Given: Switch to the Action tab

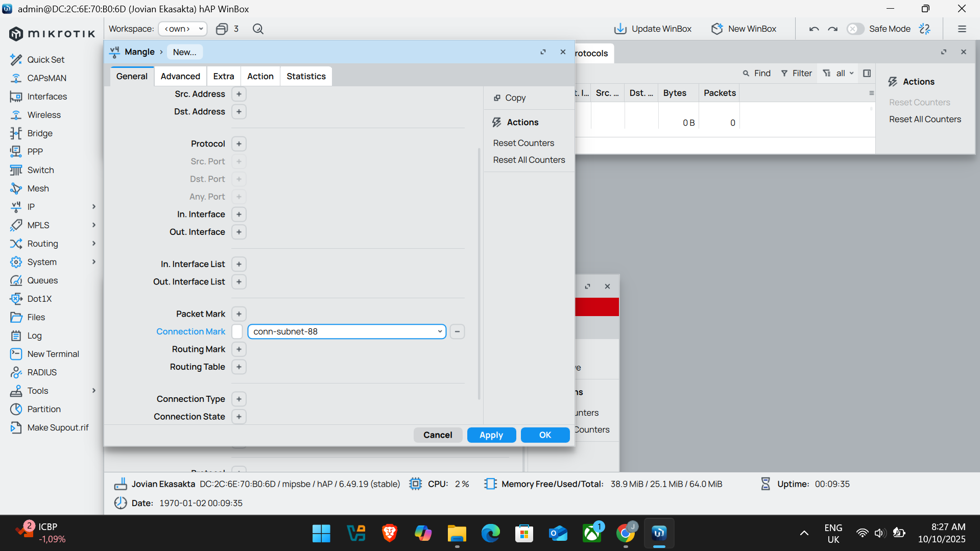Looking at the screenshot, I should (x=260, y=76).
